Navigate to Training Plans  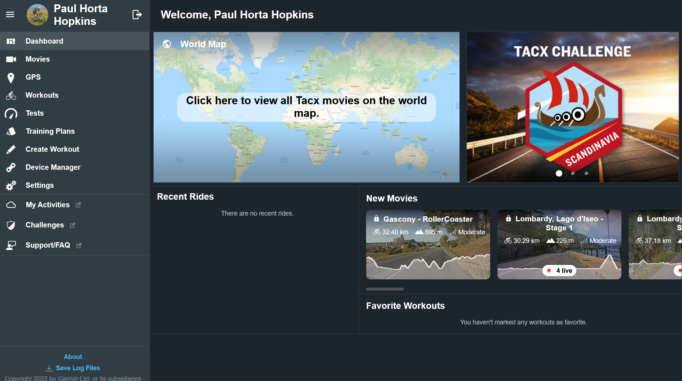pyautogui.click(x=75, y=131)
